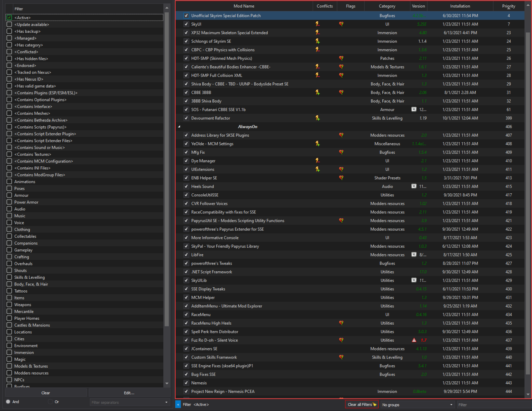
Task: Select SSE Engine Fixes (skse64 plugin)P1 row
Action: [350, 366]
